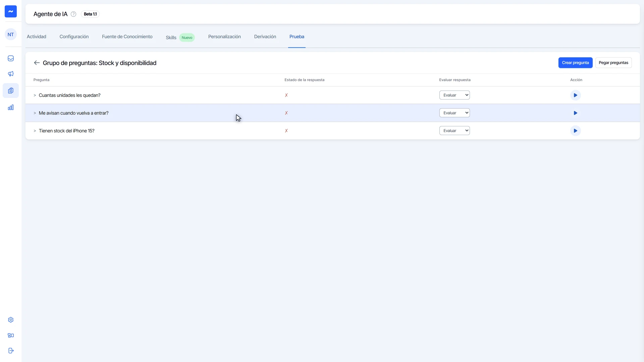The width and height of the screenshot is (644, 362).
Task: Click the red X status for 'Me avisan'
Action: 286,113
